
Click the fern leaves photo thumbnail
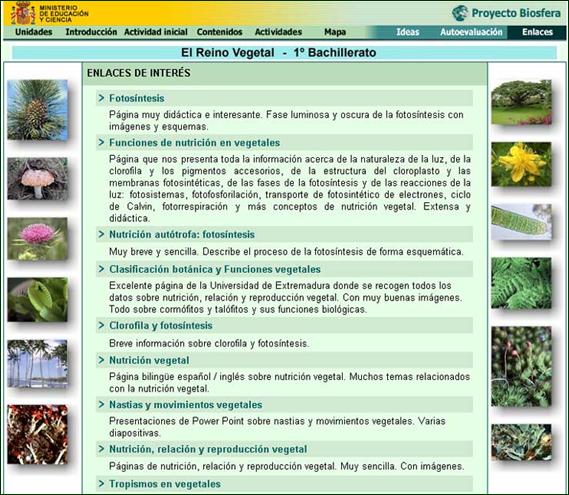(x=521, y=283)
